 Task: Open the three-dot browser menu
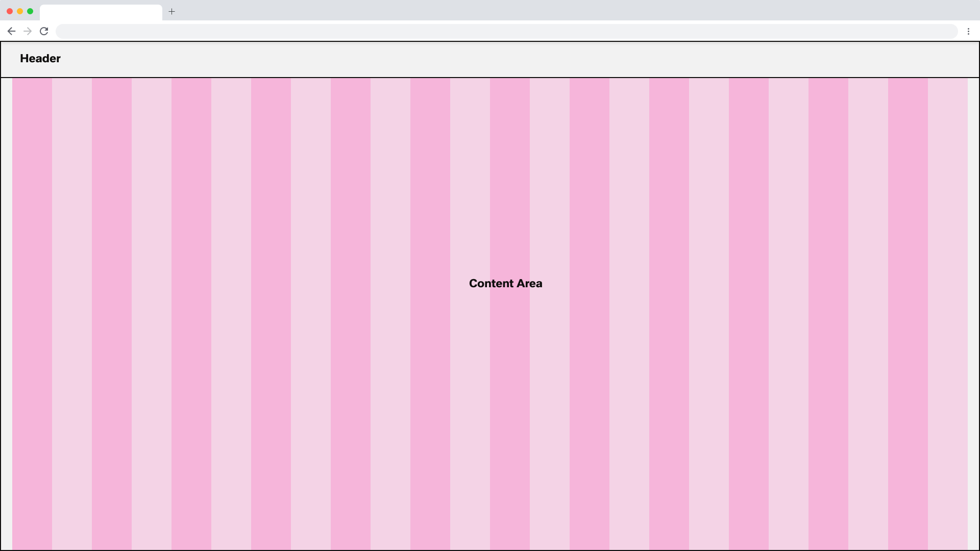coord(968,31)
